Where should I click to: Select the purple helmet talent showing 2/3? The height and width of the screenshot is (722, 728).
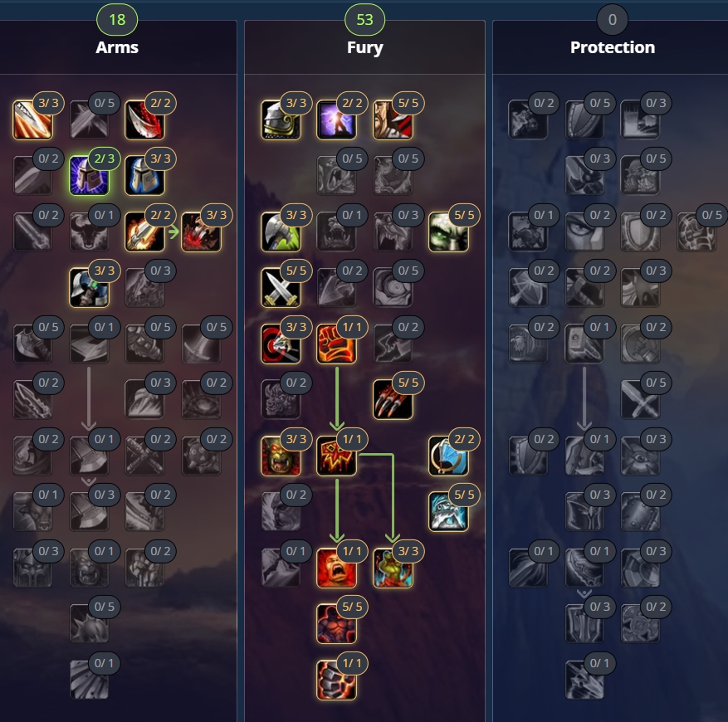tap(89, 175)
